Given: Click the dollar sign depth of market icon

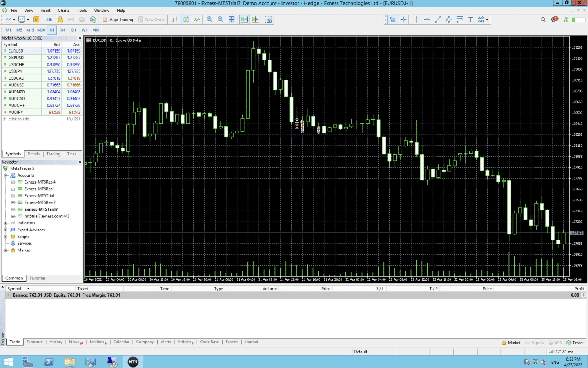Looking at the screenshot, I should click(x=36, y=20).
